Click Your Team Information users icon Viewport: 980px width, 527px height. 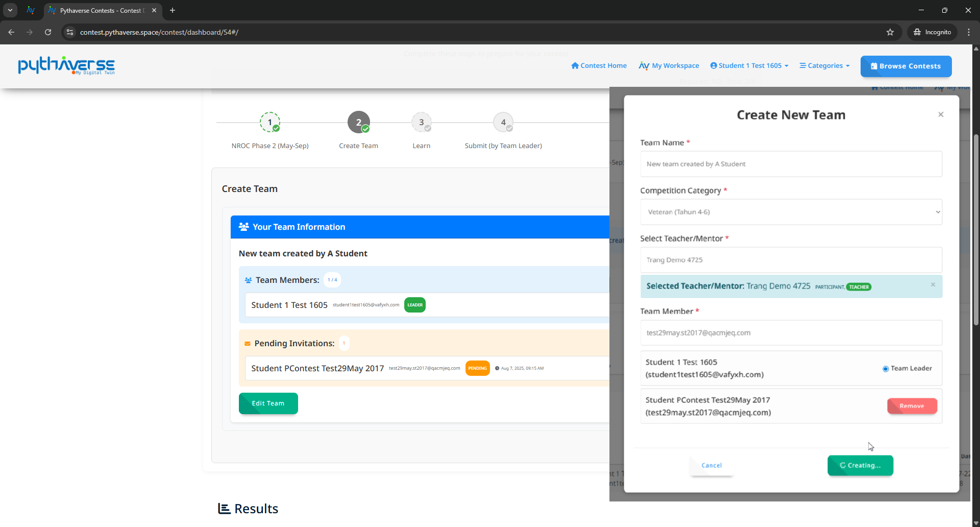244,227
